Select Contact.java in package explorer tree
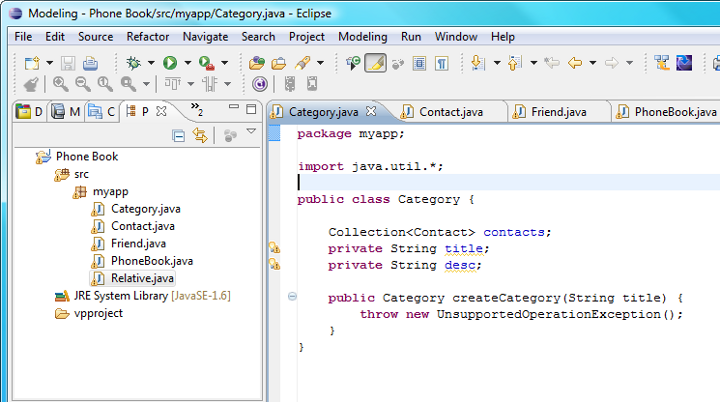 [143, 226]
